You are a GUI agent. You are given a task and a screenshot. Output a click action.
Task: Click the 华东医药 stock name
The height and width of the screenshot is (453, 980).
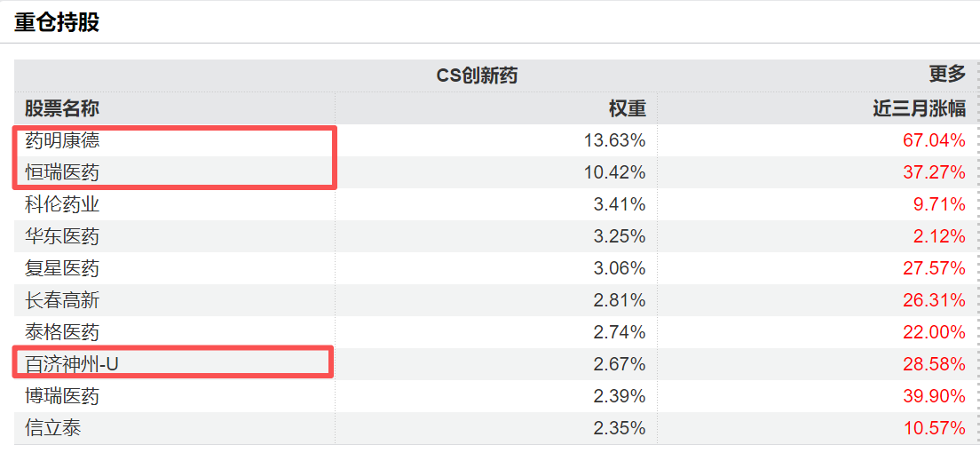tap(62, 236)
